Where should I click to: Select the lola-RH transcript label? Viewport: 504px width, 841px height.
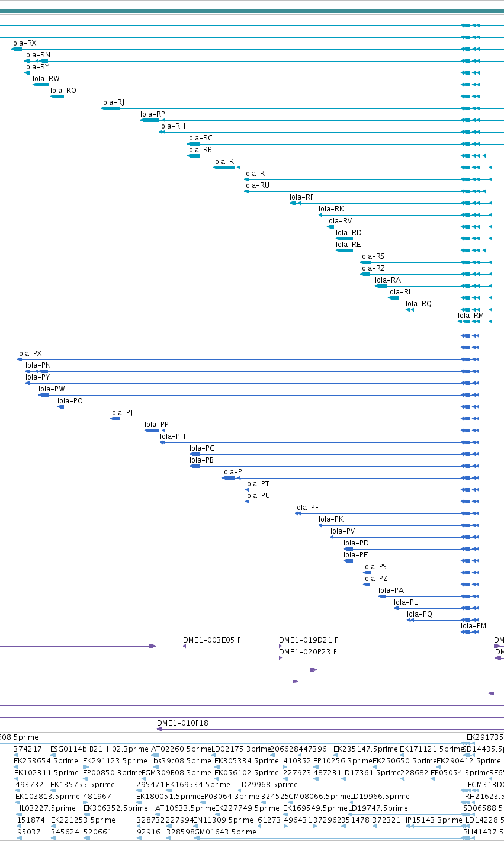[x=172, y=126]
